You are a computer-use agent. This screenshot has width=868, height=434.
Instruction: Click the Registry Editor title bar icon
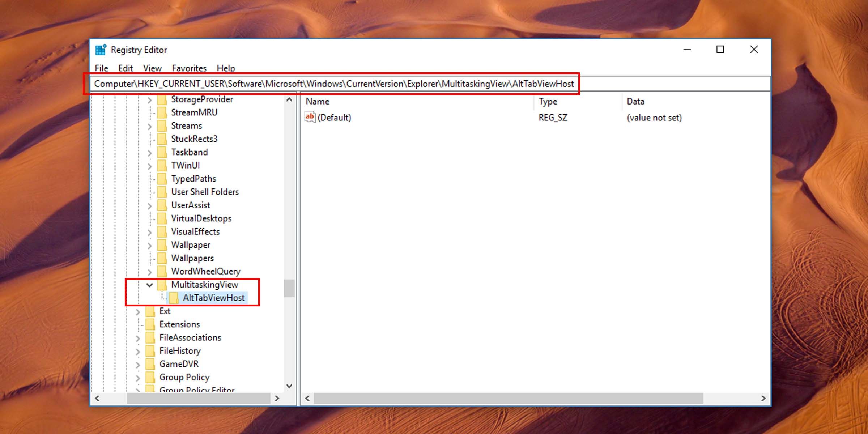pos(101,50)
